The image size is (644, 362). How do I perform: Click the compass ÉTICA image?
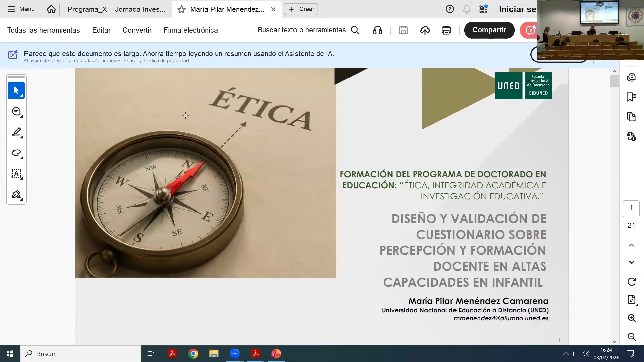[x=206, y=173]
